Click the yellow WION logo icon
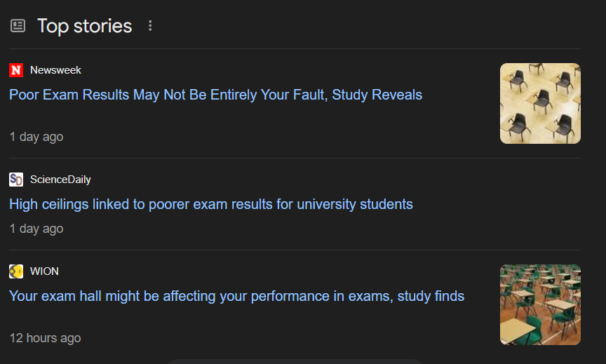This screenshot has height=364, width=606. point(16,271)
